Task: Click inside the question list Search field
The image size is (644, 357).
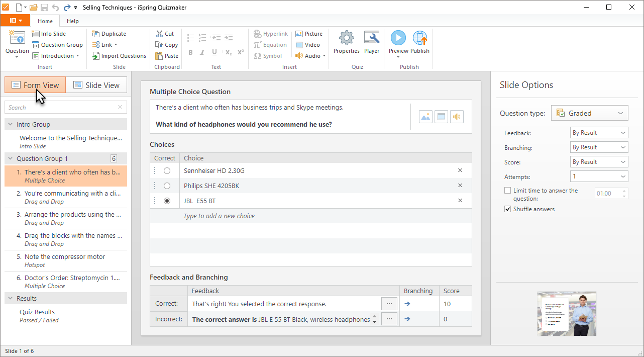Action: coord(60,107)
